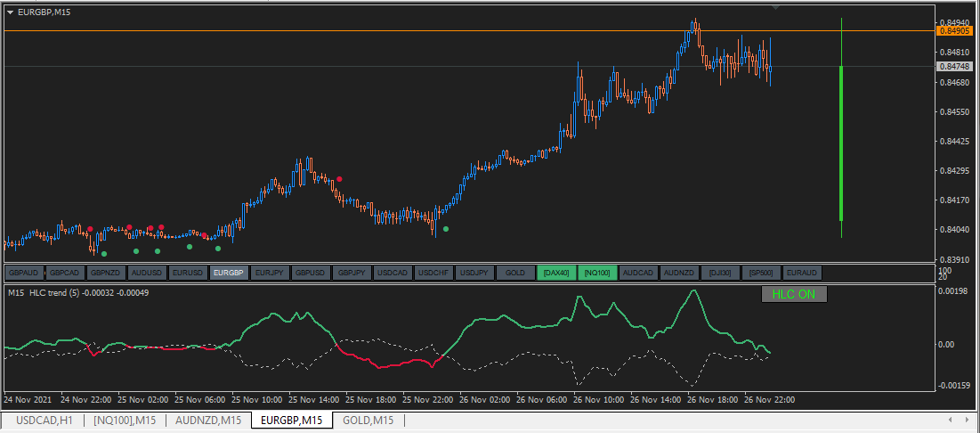
Task: Select the GBPAUD symbol button
Action: (x=24, y=273)
